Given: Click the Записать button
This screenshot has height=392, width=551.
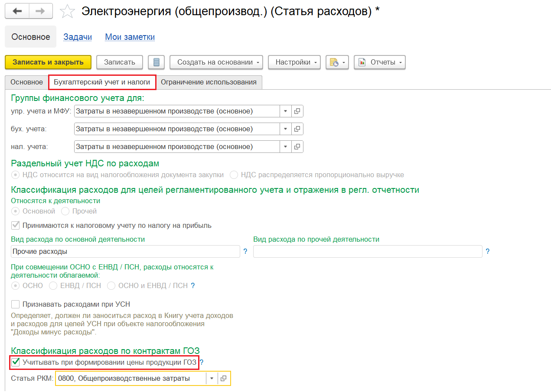Looking at the screenshot, I should pos(120,62).
